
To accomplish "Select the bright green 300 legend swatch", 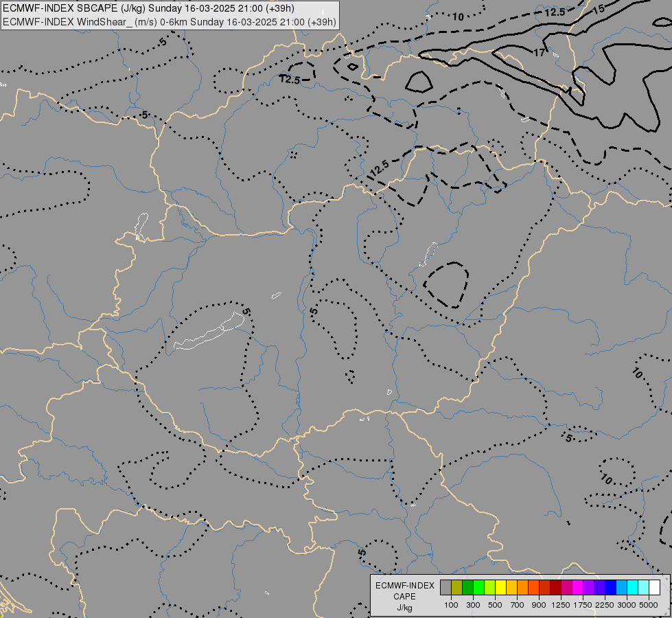I will coord(478,587).
